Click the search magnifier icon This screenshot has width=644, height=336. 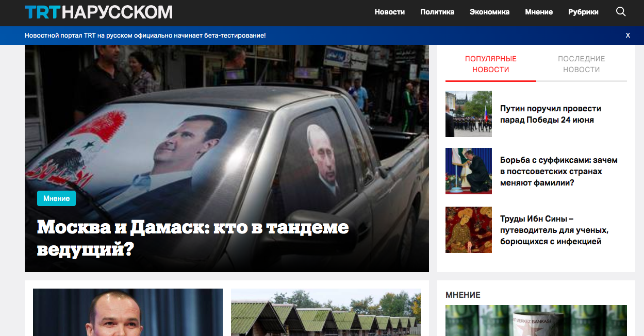pyautogui.click(x=621, y=12)
